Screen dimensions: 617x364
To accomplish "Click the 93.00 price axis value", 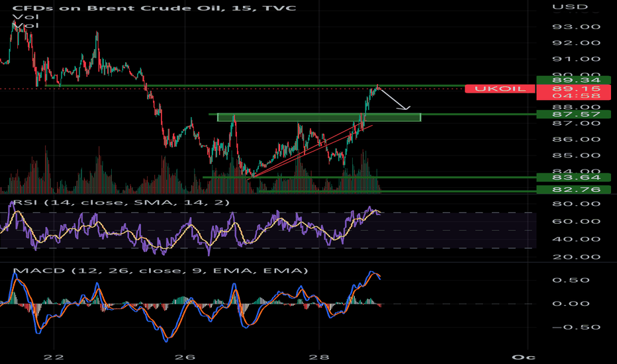I will [577, 26].
